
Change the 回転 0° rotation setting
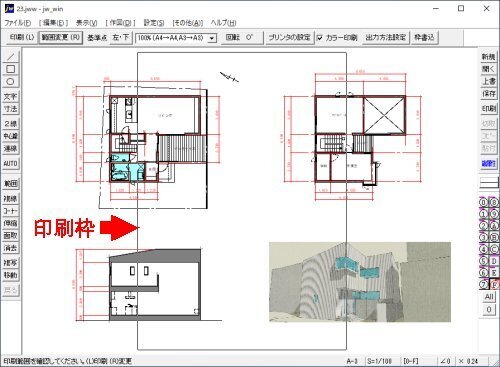coord(240,37)
